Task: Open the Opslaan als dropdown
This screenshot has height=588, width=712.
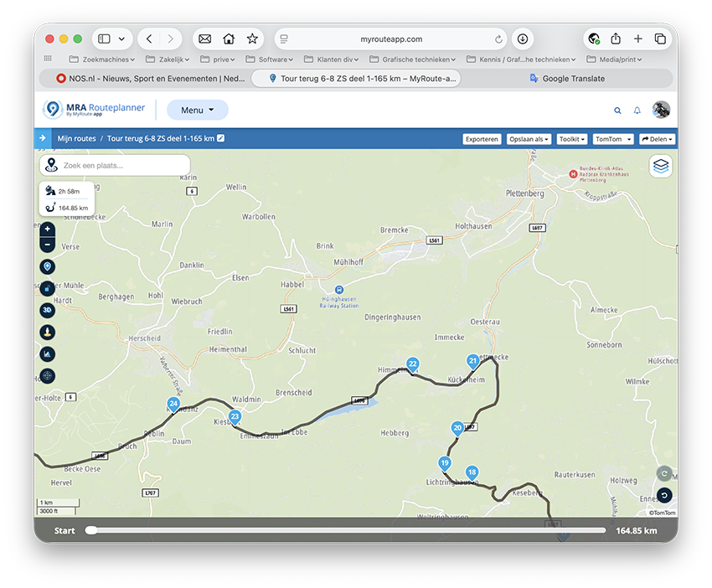Action: (529, 139)
